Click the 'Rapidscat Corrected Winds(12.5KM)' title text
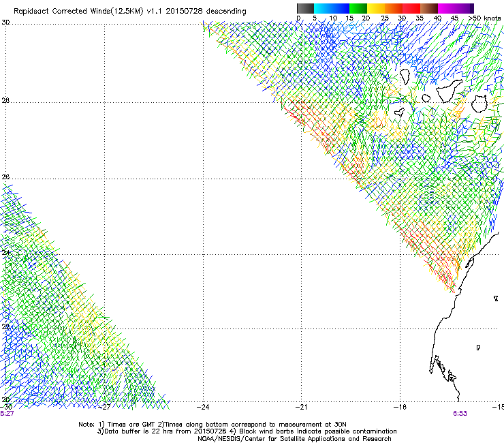Viewport: 504px width, 443px height. point(78,12)
